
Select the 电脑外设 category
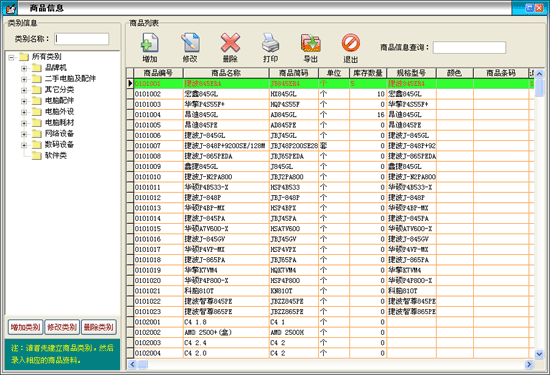pyautogui.click(x=59, y=112)
